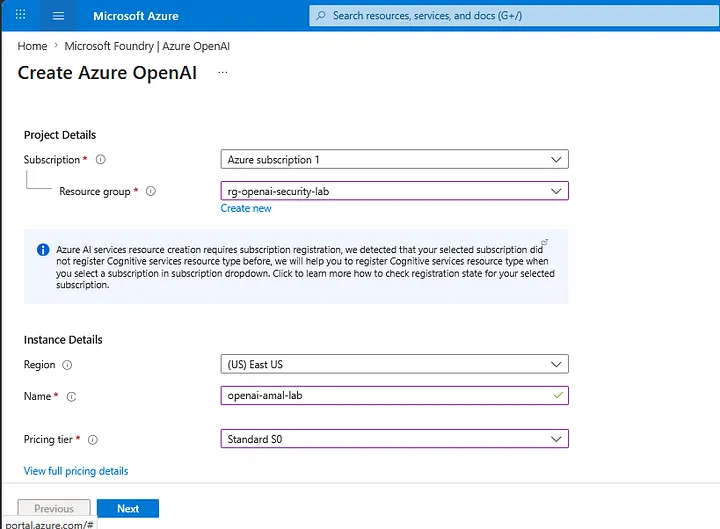Go to Home breadcrumb
This screenshot has width=720, height=529.
(32, 46)
